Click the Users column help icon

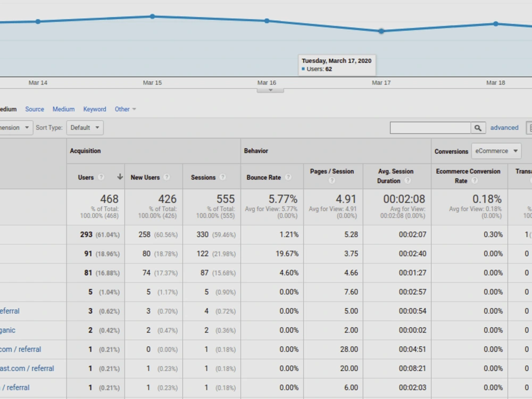pyautogui.click(x=101, y=177)
